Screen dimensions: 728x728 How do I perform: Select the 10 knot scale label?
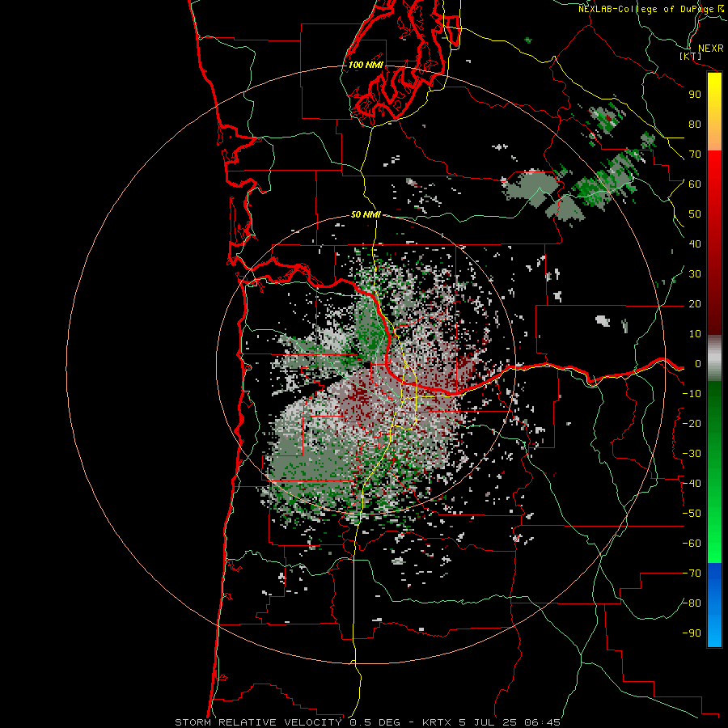point(695,334)
